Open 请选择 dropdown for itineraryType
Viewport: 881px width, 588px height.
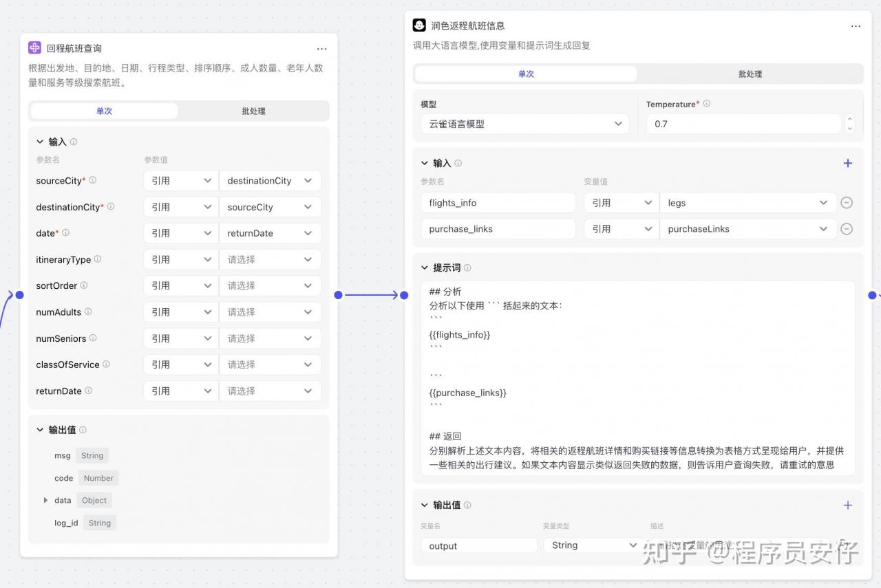click(x=270, y=259)
